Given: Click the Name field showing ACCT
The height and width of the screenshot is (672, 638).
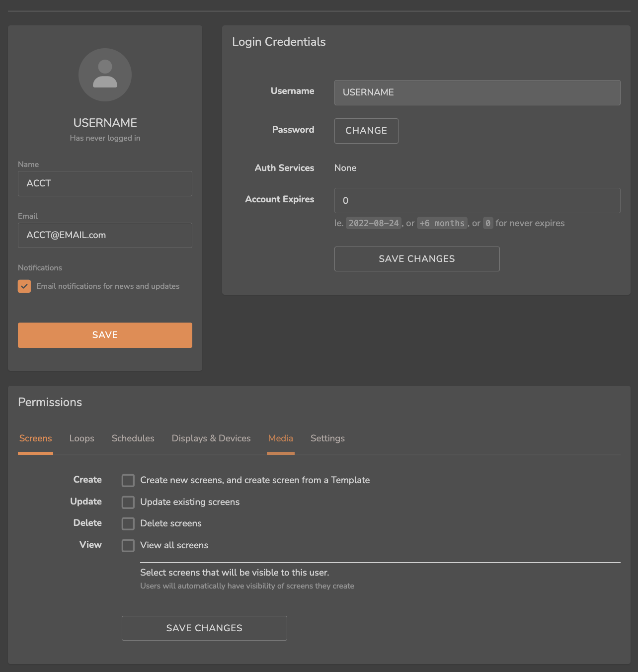Looking at the screenshot, I should click(105, 183).
